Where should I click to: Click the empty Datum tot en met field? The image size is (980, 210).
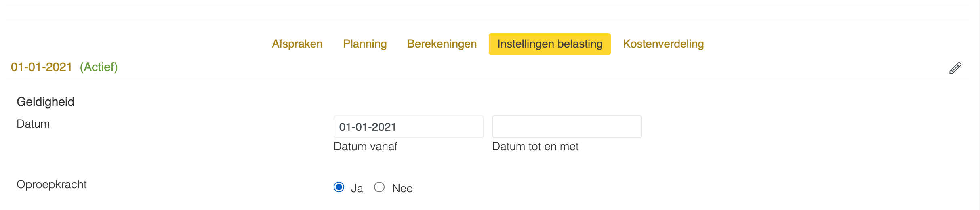pyautogui.click(x=567, y=127)
